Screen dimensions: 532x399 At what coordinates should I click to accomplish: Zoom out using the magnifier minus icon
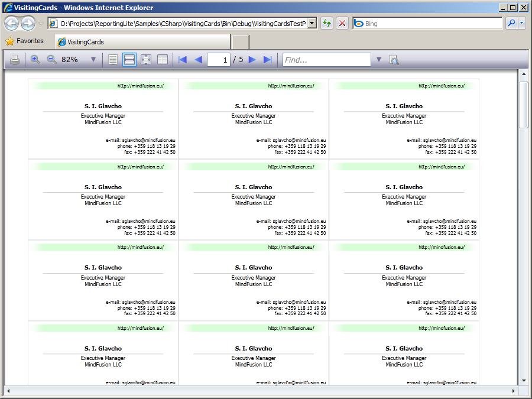click(x=51, y=60)
